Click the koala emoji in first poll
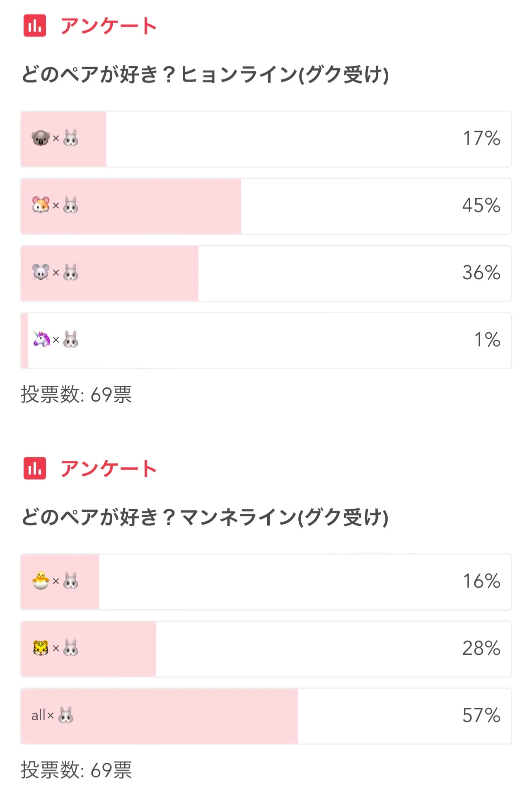 (x=41, y=138)
